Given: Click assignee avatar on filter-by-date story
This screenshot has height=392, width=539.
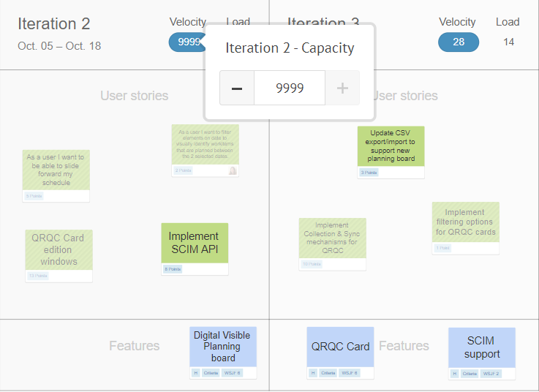Looking at the screenshot, I should (x=233, y=170).
